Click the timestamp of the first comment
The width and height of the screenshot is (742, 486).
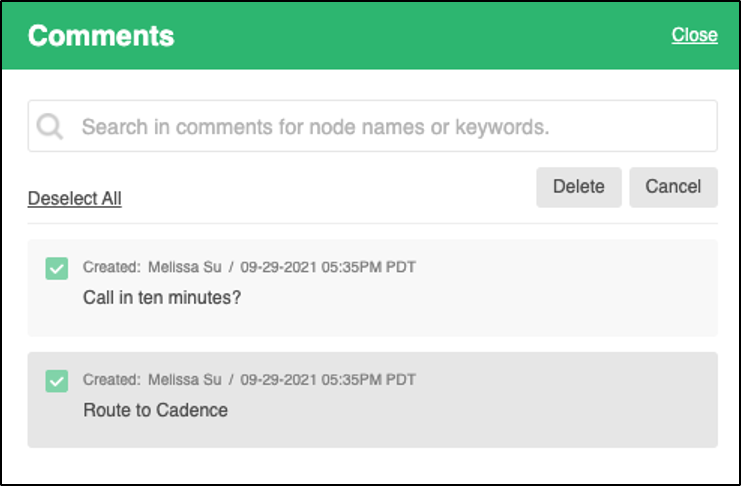[x=328, y=267]
